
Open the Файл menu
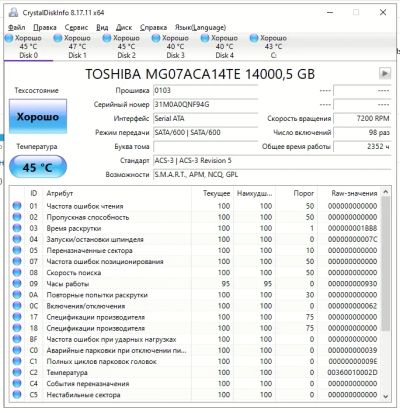16,27
